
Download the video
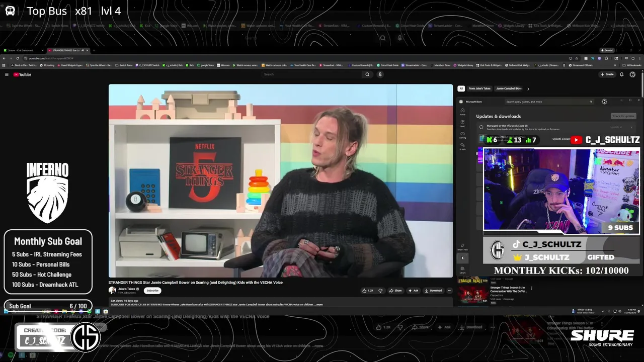pos(433,291)
